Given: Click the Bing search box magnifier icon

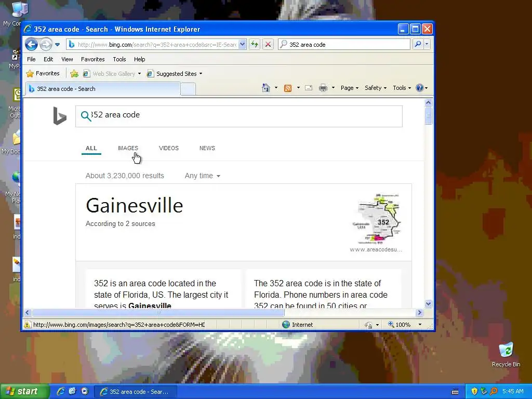Looking at the screenshot, I should [x=86, y=116].
